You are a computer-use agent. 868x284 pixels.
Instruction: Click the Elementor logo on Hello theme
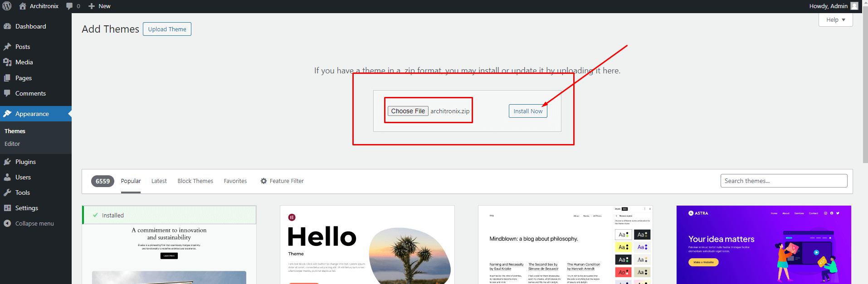click(x=292, y=217)
